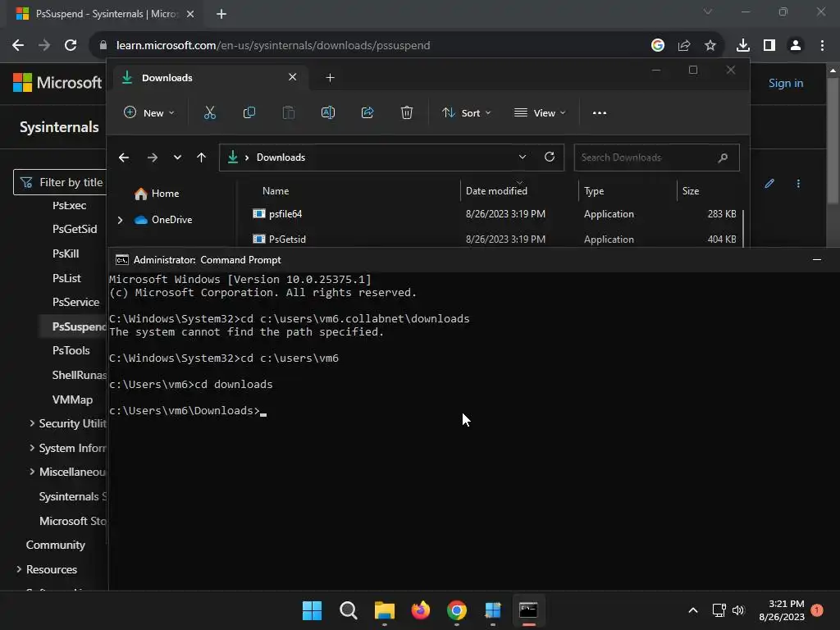Screen dimensions: 840x630
Task: Open the Windows Start menu
Action: [x=313, y=610]
